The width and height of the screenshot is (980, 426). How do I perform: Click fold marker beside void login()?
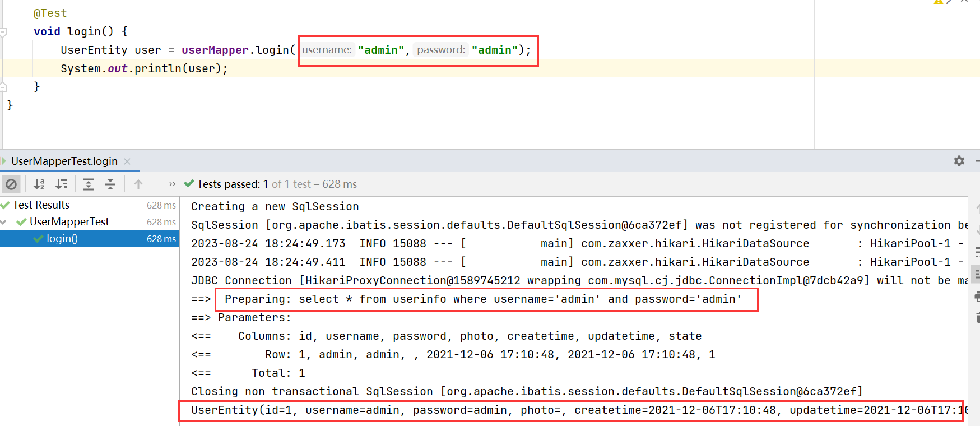3,32
